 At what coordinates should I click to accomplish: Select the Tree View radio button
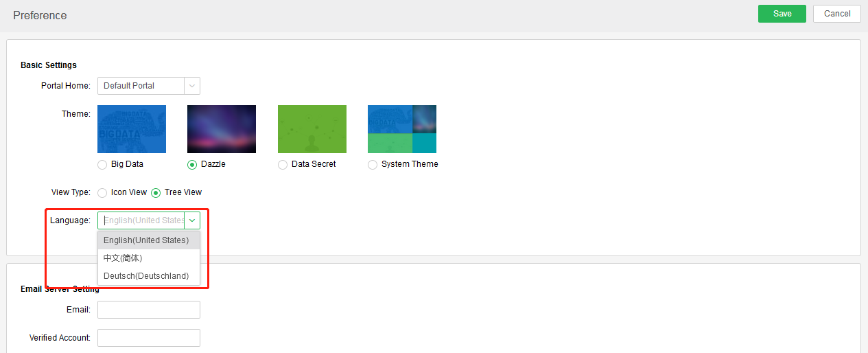point(156,193)
